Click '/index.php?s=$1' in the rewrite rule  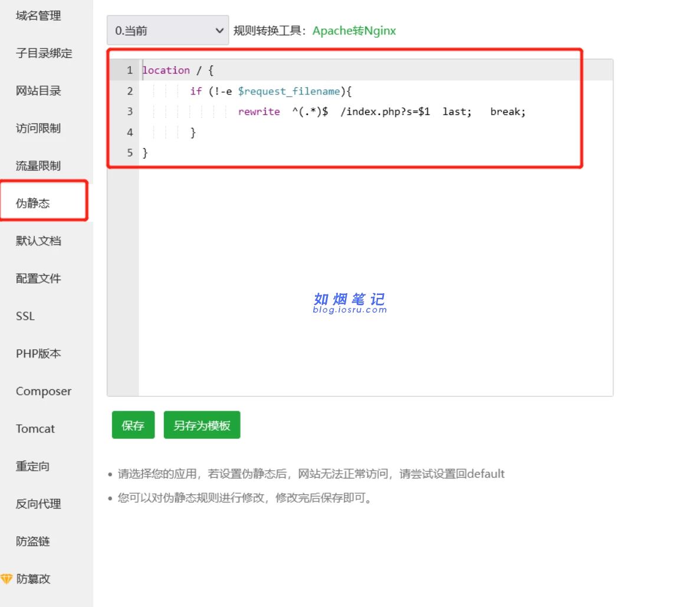(385, 111)
